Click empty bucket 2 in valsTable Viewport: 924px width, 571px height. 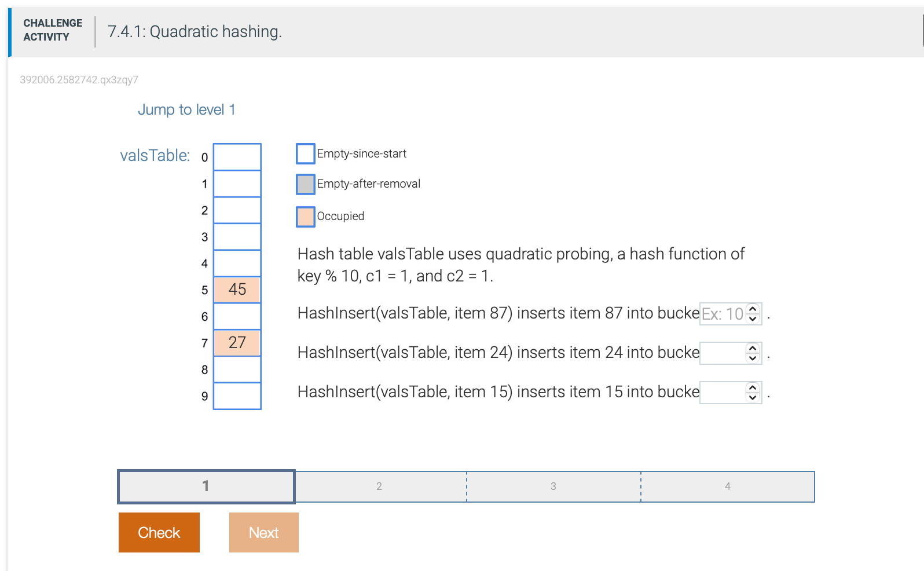[237, 210]
